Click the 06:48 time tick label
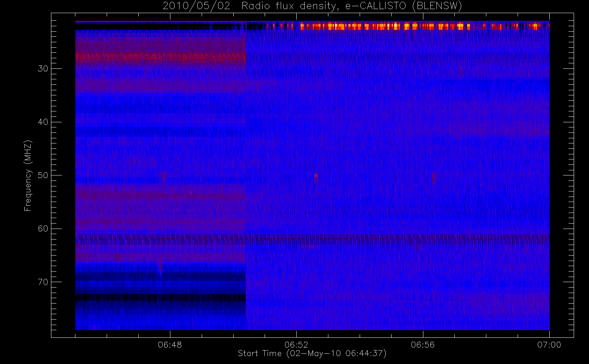The height and width of the screenshot is (364, 589). [x=170, y=344]
